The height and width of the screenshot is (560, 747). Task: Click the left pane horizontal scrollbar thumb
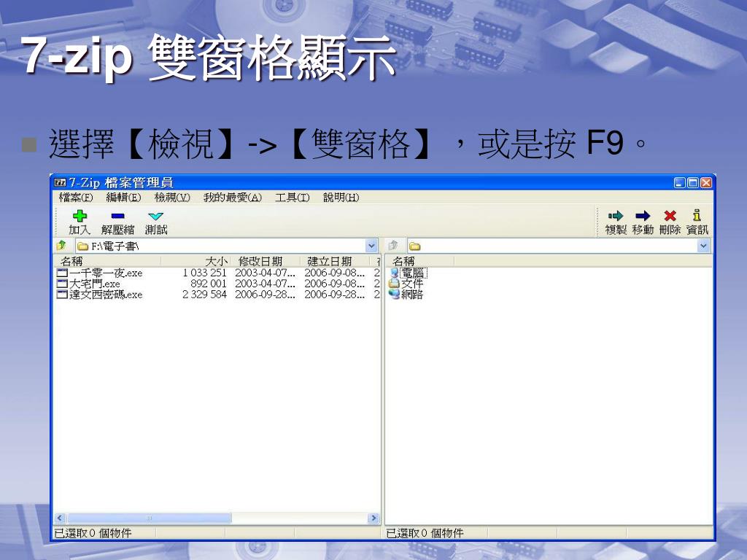[x=149, y=518]
